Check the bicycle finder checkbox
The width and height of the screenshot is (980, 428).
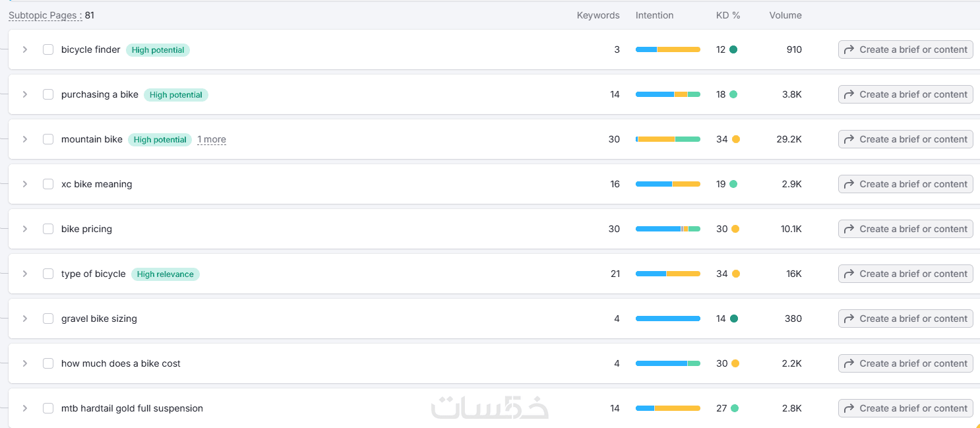coord(48,49)
